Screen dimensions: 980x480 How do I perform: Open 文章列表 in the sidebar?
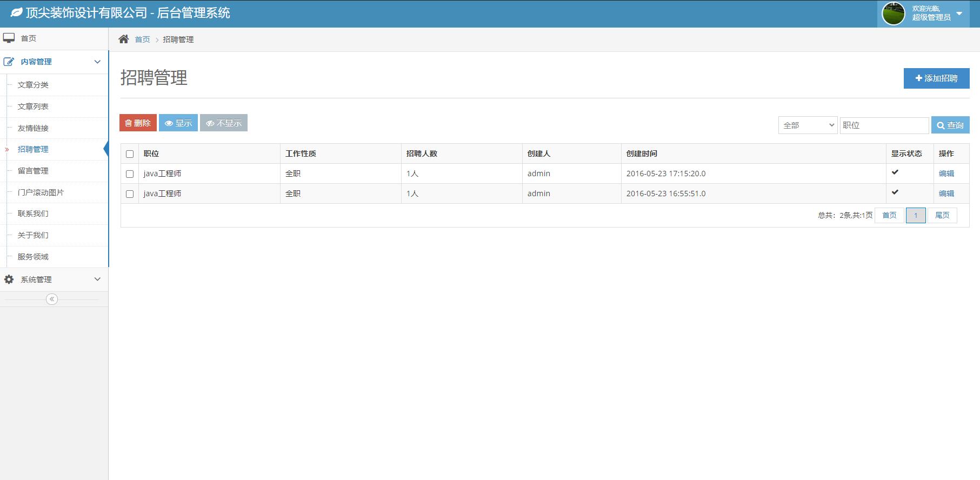tap(33, 106)
